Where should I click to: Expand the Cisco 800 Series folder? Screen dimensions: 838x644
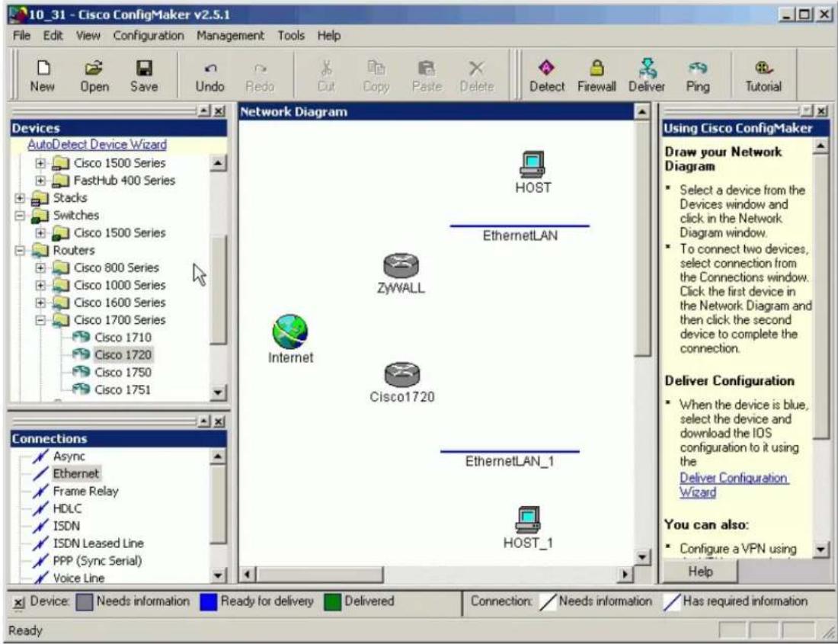[x=40, y=268]
